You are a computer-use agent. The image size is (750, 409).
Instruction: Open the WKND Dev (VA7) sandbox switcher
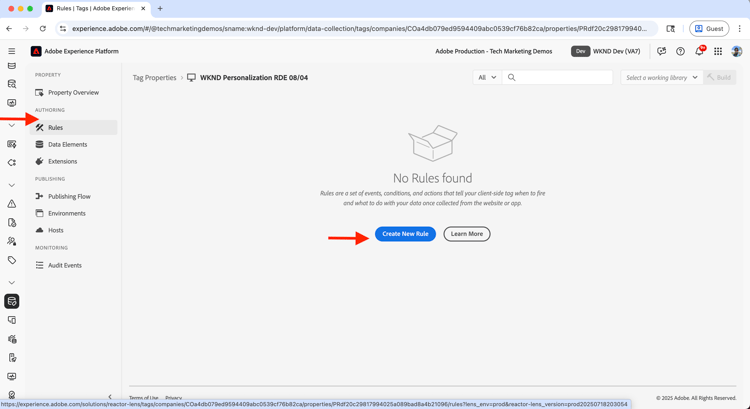click(x=606, y=51)
